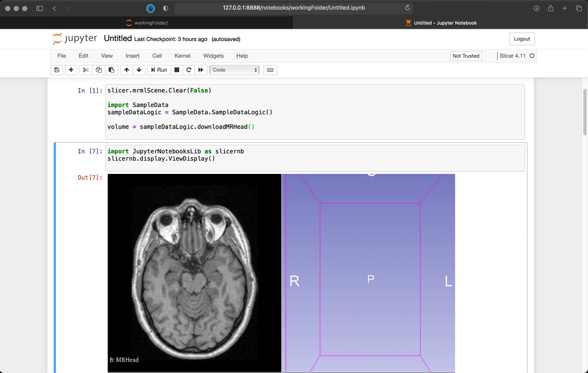Restart kernel and run all cells
588x373 pixels.
[201, 69]
